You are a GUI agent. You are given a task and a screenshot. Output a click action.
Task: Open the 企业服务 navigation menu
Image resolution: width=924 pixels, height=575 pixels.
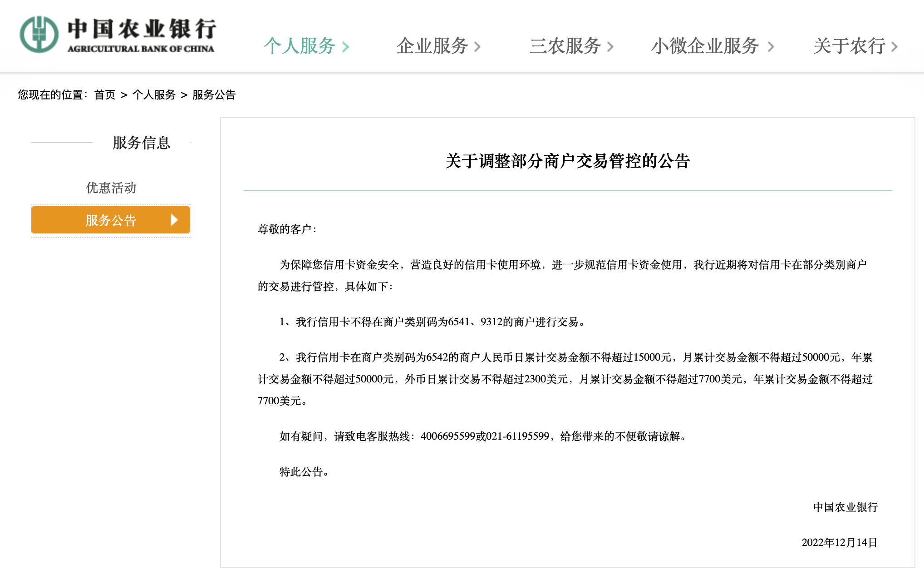pos(432,46)
